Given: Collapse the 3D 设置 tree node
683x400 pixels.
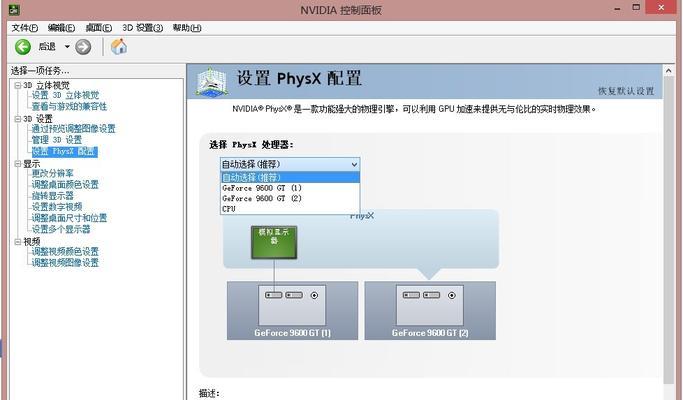Looking at the screenshot, I should [17, 119].
